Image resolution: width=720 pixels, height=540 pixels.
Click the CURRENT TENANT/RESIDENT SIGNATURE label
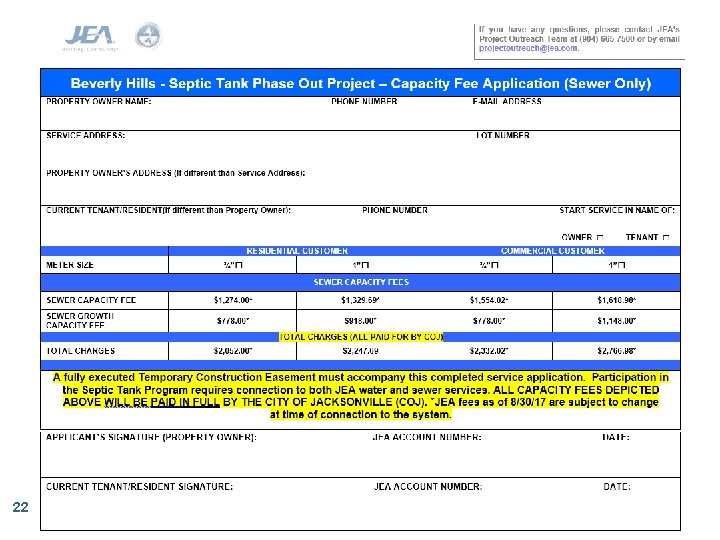pos(139,487)
